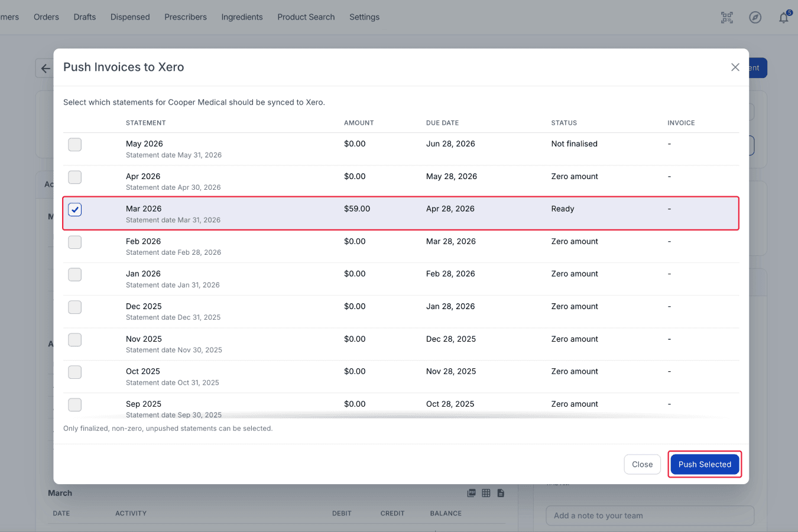
Task: Select the Statement column header
Action: tap(146, 123)
